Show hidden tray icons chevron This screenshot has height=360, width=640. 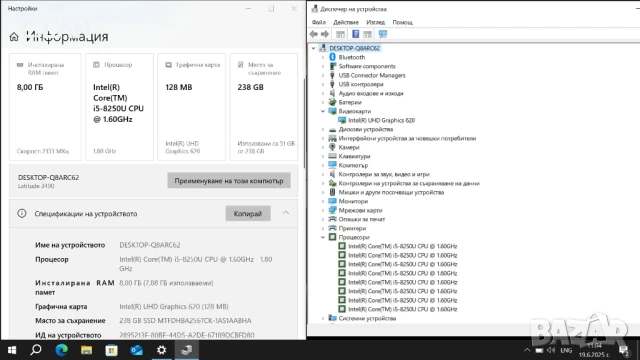[x=527, y=350]
